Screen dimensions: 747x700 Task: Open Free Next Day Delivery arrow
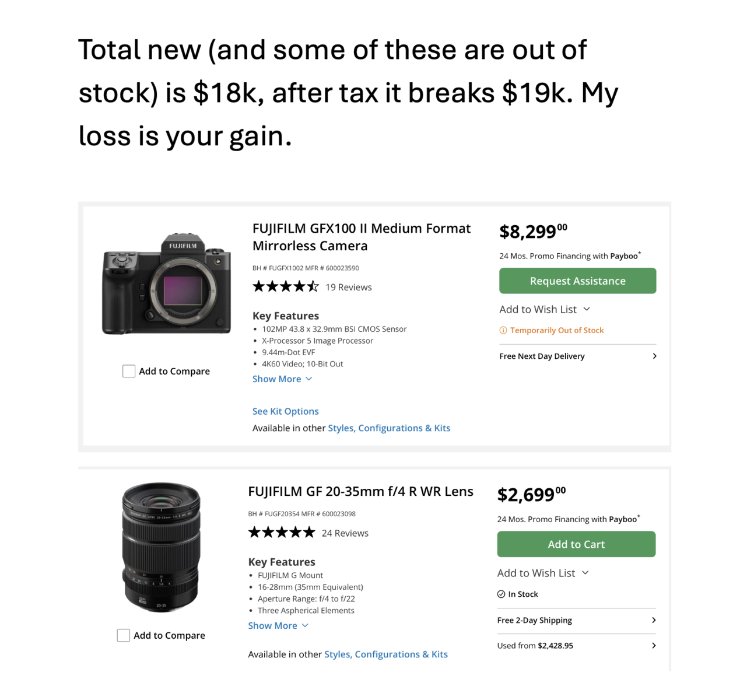(654, 356)
